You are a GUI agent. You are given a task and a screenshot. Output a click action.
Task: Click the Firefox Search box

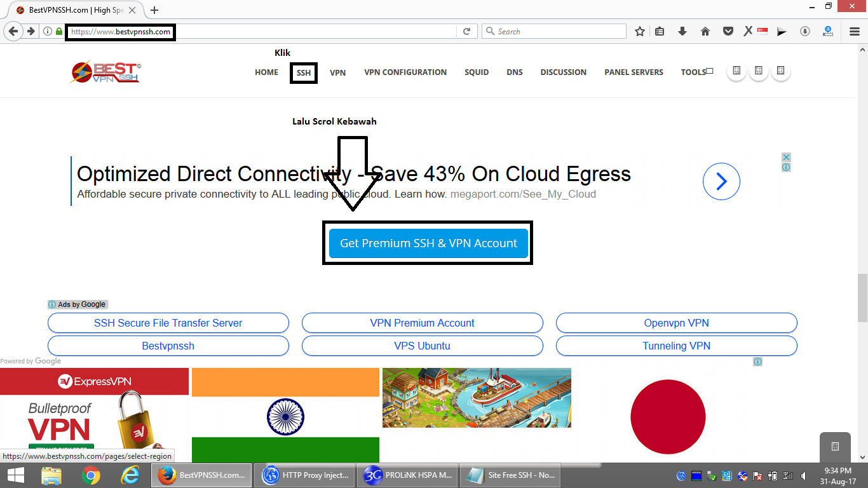point(554,31)
